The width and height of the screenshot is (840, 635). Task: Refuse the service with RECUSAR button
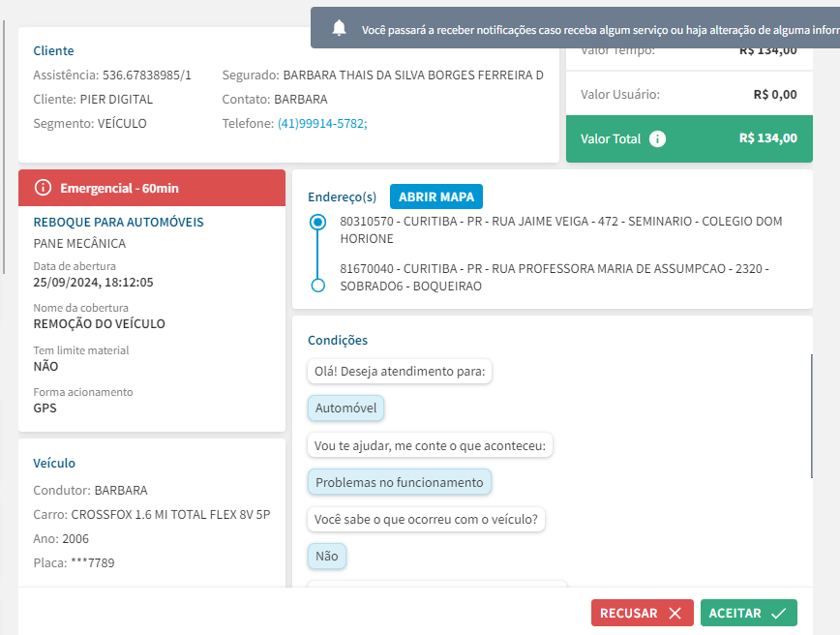[642, 613]
